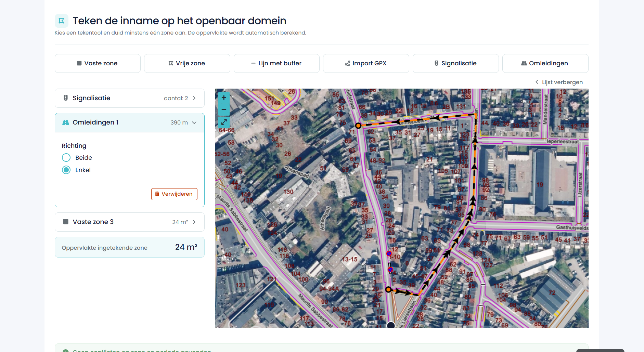Activate the Lijn met buffer tool
The image size is (644, 352).
coord(276,63)
